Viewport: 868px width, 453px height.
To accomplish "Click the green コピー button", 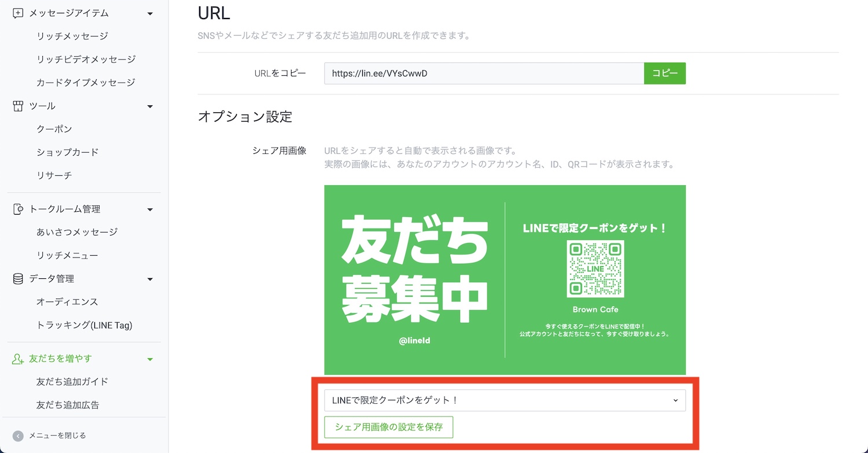I will 665,73.
